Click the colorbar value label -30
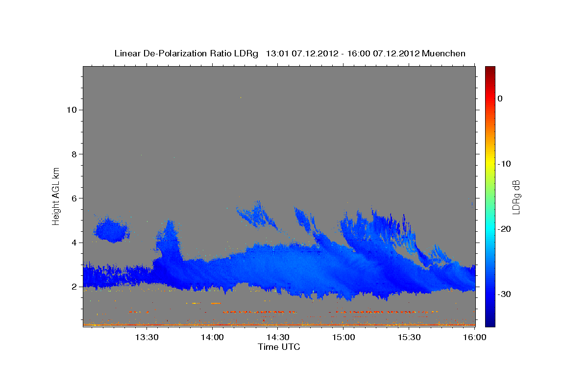This screenshot has height=392, width=588. click(504, 294)
